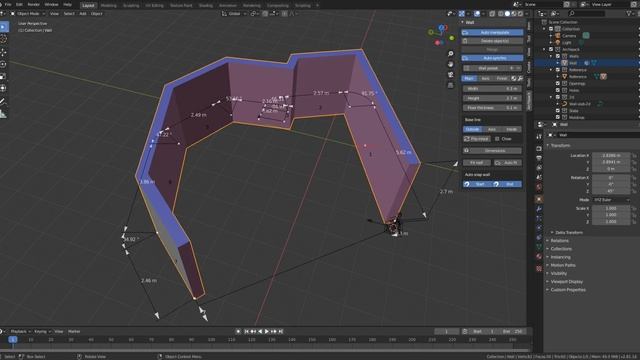640x360 pixels.
Task: Toggle the Moldings collection checkbox
Action: click(x=558, y=118)
